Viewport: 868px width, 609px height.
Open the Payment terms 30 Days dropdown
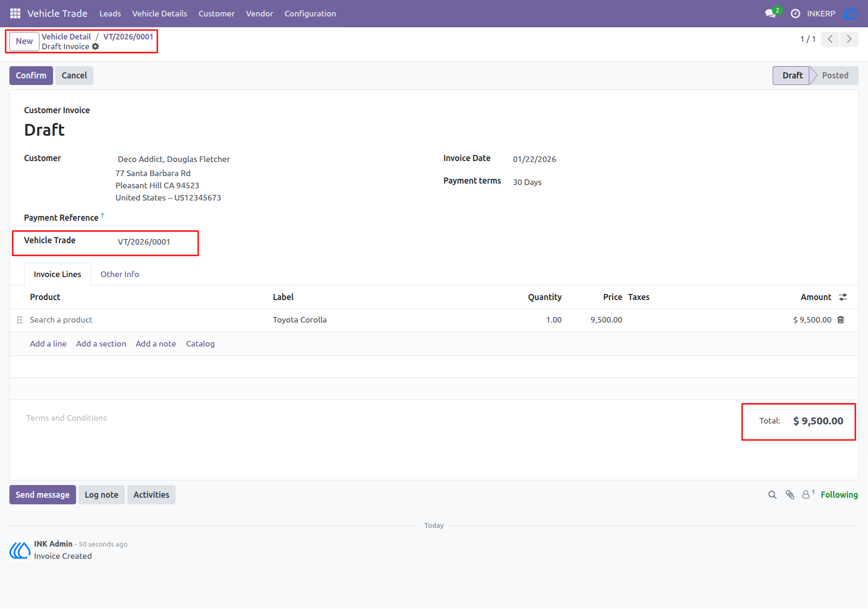tap(527, 182)
